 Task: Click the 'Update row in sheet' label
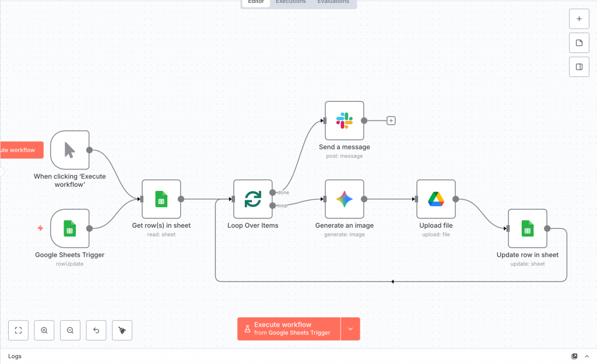(x=527, y=255)
